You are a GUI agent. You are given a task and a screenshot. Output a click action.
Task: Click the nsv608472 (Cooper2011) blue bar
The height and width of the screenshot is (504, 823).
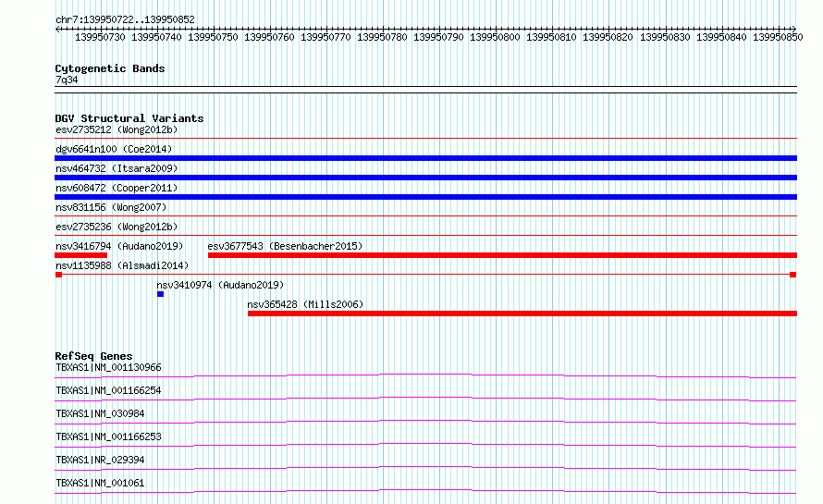(425, 197)
